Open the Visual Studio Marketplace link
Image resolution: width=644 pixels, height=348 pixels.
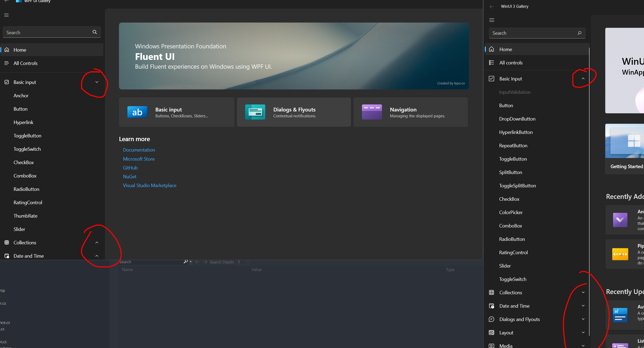point(150,185)
